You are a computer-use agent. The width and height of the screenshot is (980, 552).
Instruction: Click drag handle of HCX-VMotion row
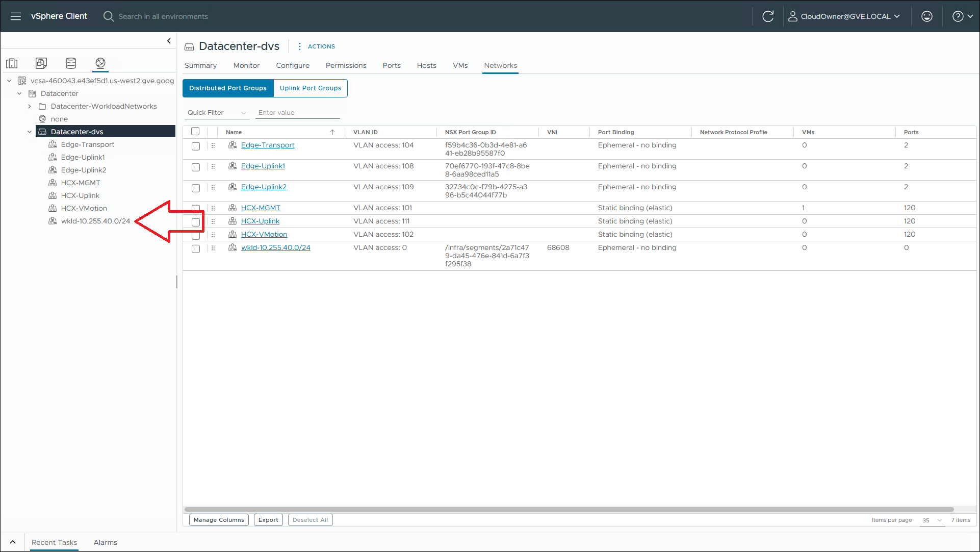213,235
